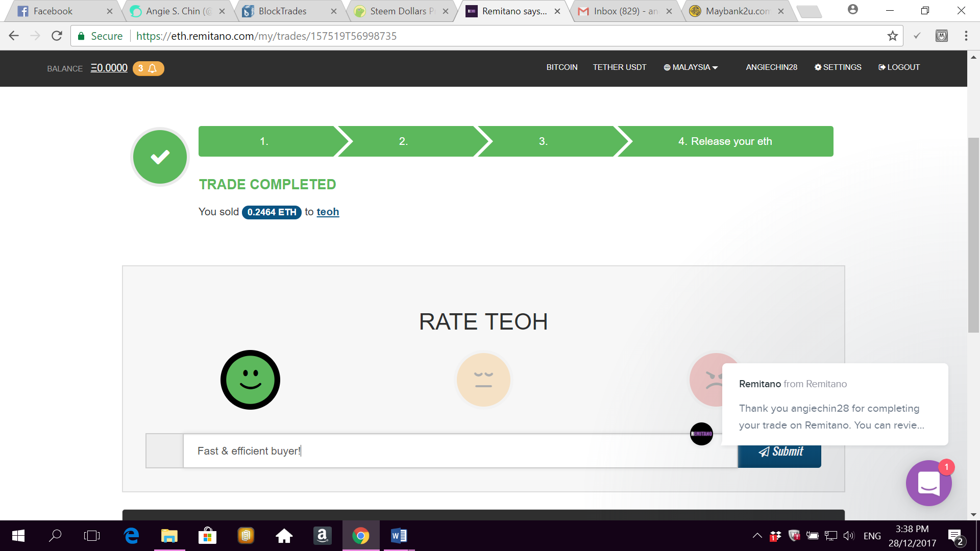Close the Facebook browser tab
980x551 pixels.
pos(109,11)
